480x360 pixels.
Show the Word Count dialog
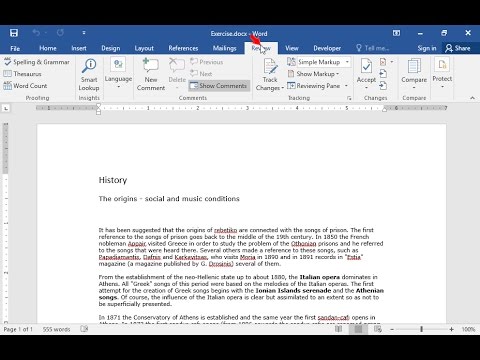tap(25, 86)
